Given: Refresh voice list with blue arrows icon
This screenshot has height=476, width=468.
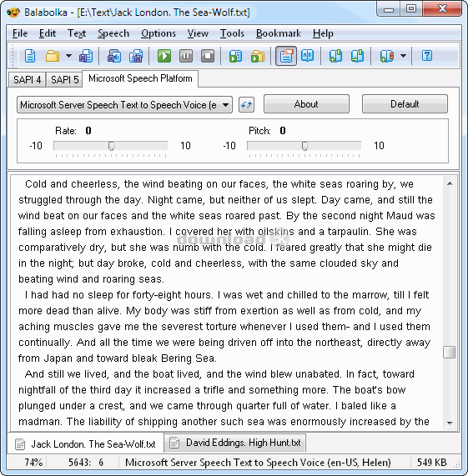Looking at the screenshot, I should pyautogui.click(x=246, y=105).
